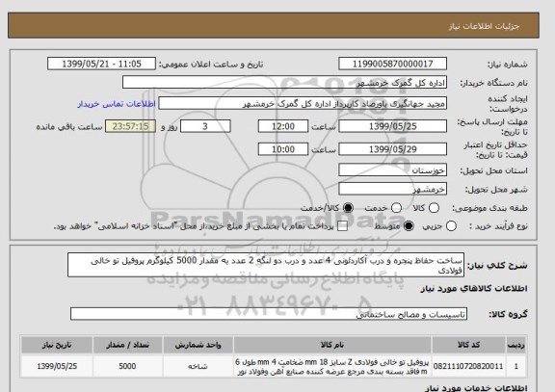Click the delivery province field خوزستان
The image size is (555, 392).
pyautogui.click(x=392, y=170)
